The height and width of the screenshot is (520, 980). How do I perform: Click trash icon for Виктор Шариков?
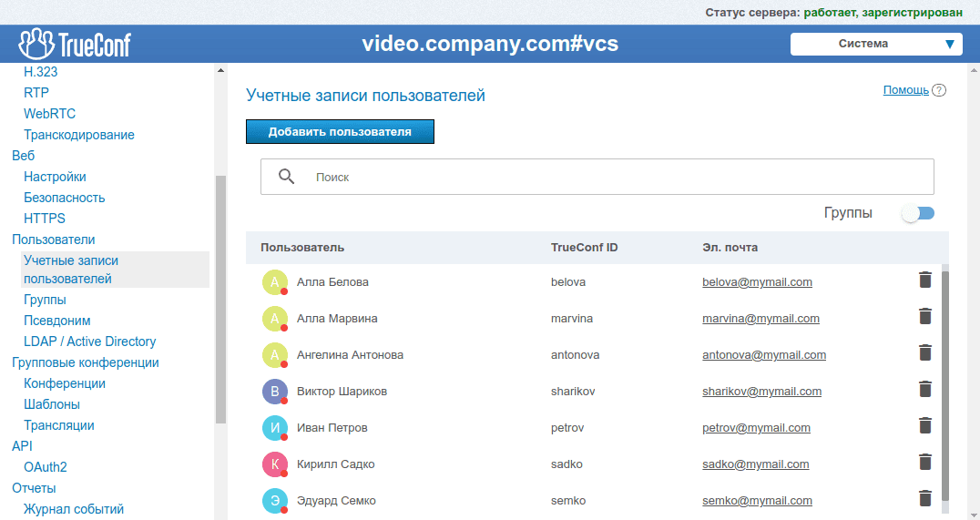[925, 390]
